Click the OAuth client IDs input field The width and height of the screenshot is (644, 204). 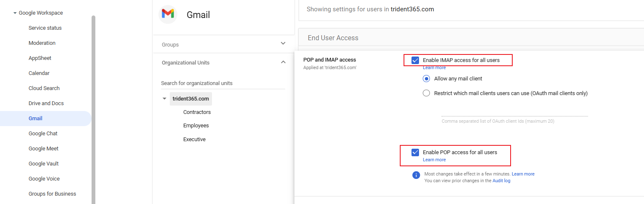[514, 112]
